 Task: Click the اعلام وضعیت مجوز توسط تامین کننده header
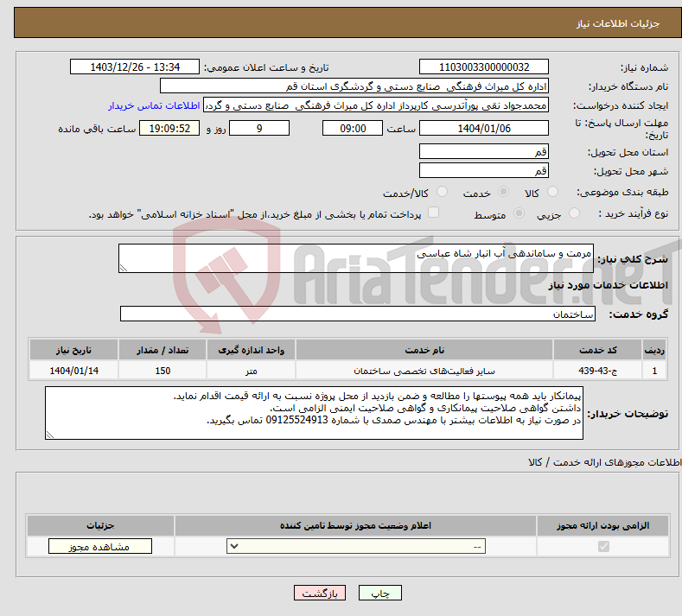pyautogui.click(x=355, y=525)
